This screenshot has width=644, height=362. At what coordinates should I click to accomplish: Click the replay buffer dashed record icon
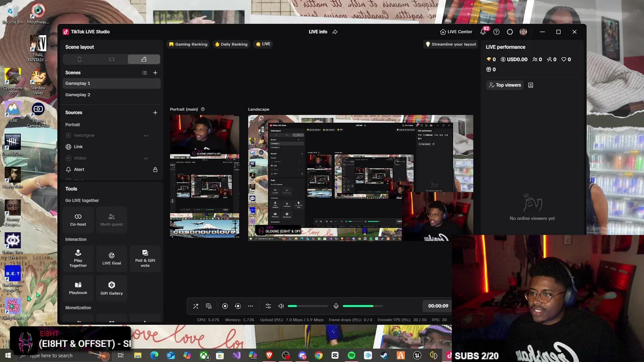(238, 306)
